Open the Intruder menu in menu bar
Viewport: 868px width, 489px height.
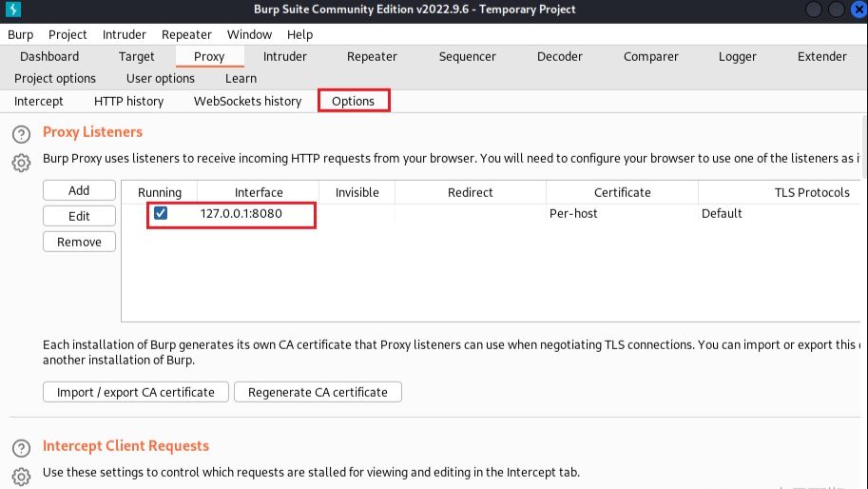[124, 34]
